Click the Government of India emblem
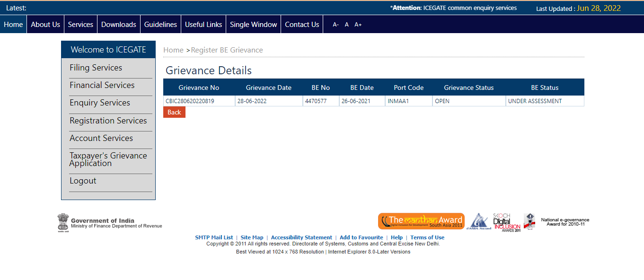Screen dimensions: 644x280 (x=63, y=222)
